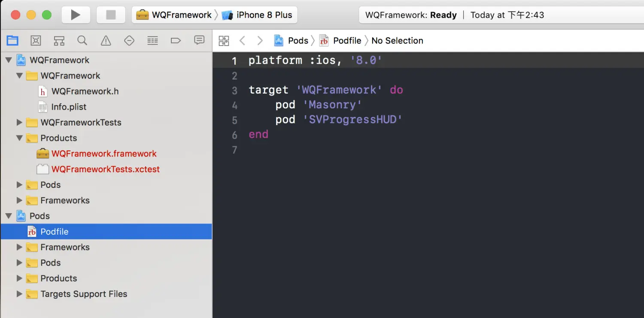Open the related items grid menu
This screenshot has width=644, height=318.
pos(224,41)
